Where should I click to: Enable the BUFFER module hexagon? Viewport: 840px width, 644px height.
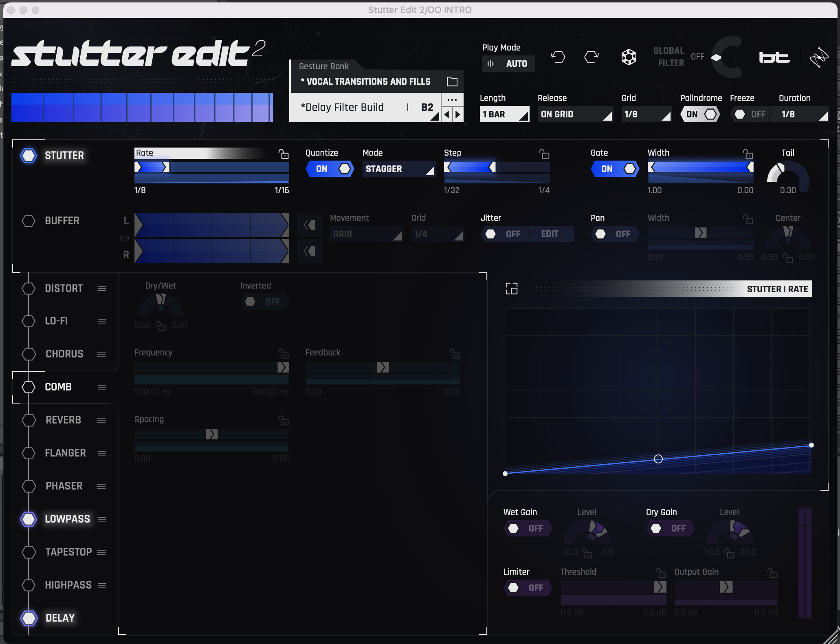[x=29, y=221]
